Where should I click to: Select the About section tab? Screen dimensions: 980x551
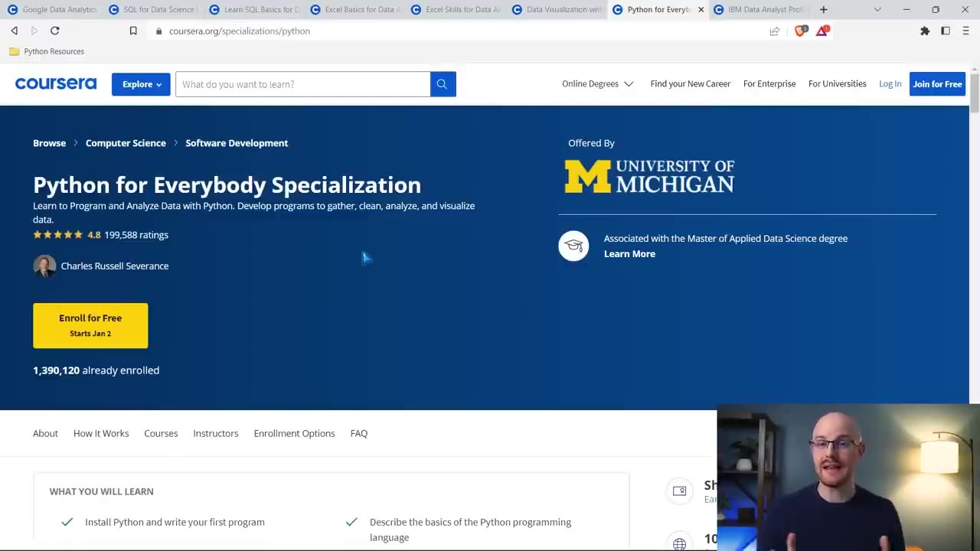pos(45,433)
